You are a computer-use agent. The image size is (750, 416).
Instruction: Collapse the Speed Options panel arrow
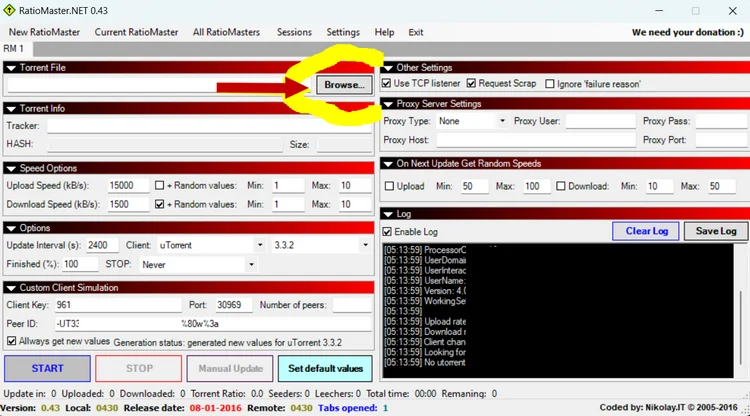[11, 168]
